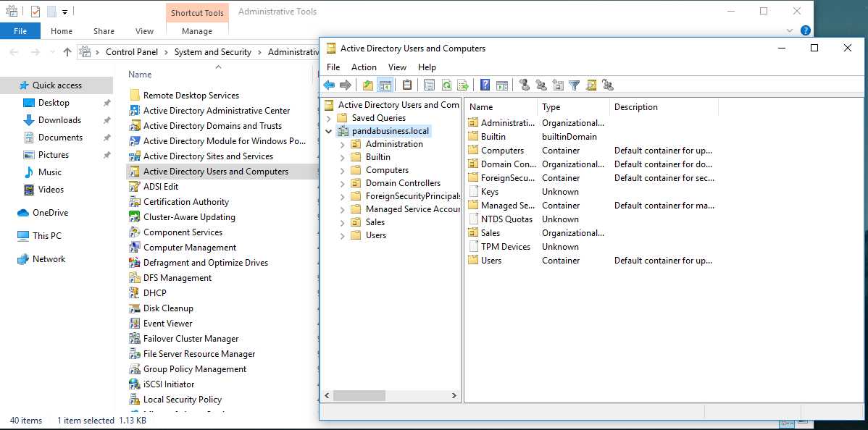Screen dimensions: 868x430
Task: Create a new organizational unit toolbar icon
Action: pyautogui.click(x=558, y=85)
